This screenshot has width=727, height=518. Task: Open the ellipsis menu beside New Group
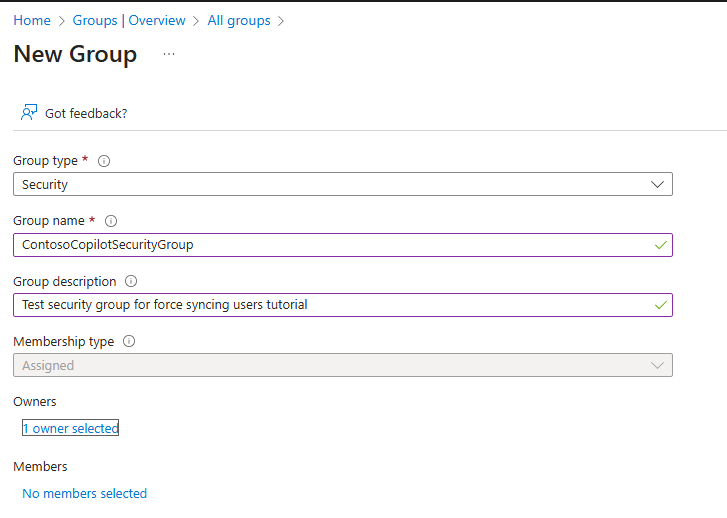click(169, 54)
